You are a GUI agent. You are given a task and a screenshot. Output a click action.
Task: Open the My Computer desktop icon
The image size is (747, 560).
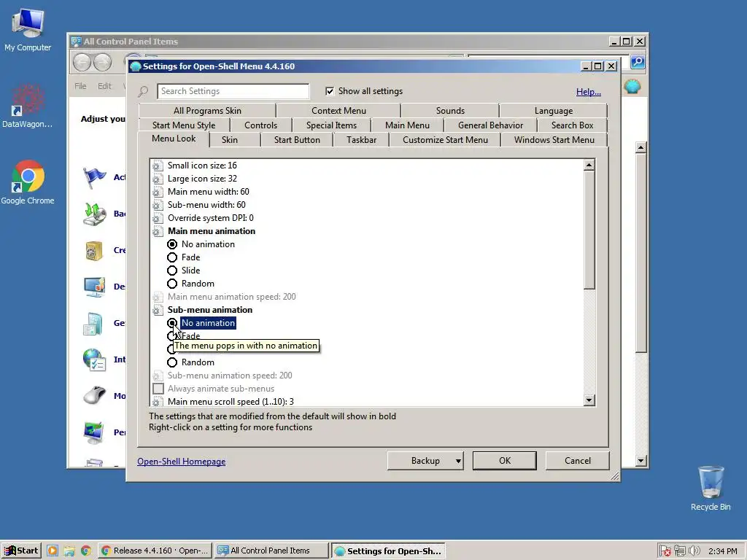[x=28, y=29]
